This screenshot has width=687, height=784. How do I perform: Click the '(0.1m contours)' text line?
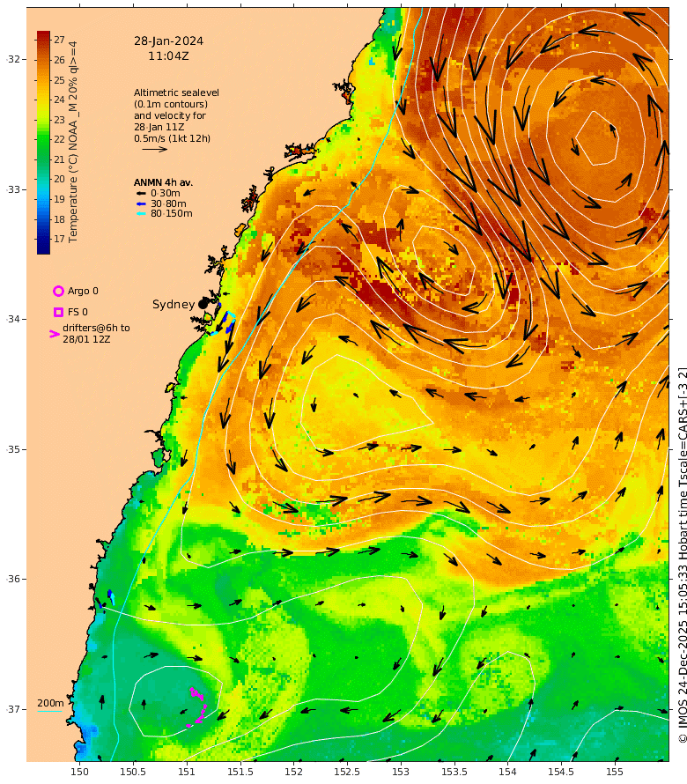[171, 104]
